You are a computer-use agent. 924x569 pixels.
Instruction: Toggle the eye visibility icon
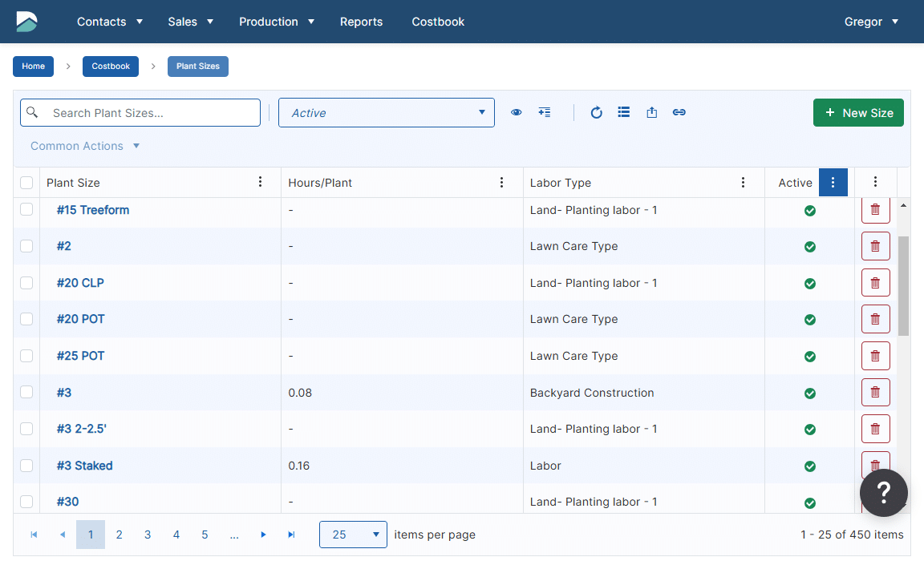(517, 113)
